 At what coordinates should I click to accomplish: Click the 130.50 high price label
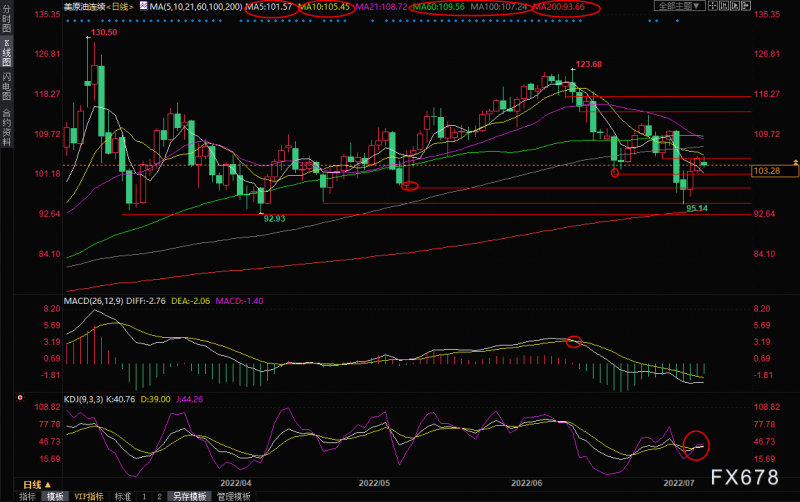click(104, 32)
